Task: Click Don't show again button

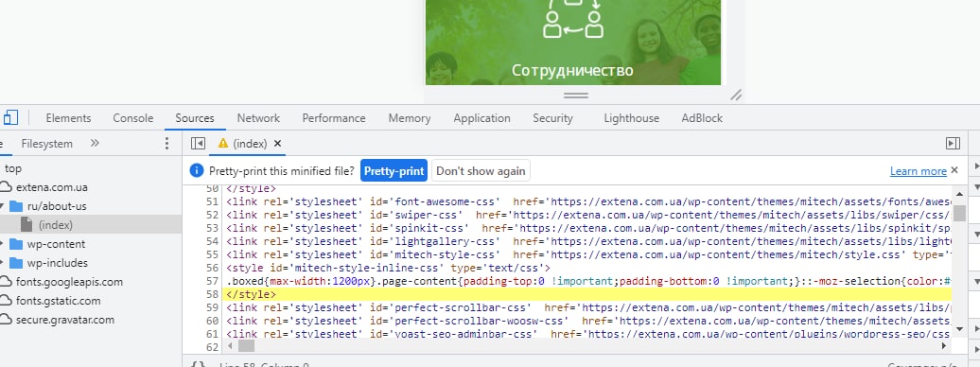Action: tap(481, 170)
